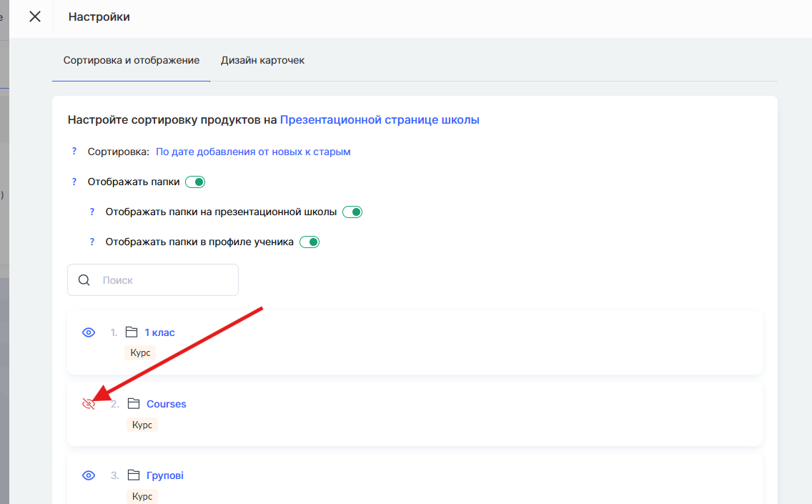Viewport: 812px width, 504px height.
Task: Disable Отображать папки на презентационной школы
Action: [x=352, y=212]
